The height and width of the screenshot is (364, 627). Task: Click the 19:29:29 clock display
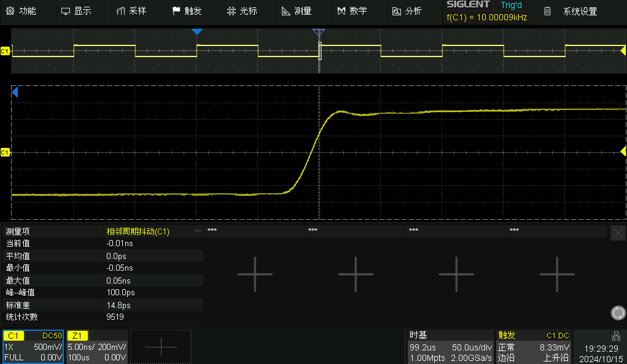[601, 349]
